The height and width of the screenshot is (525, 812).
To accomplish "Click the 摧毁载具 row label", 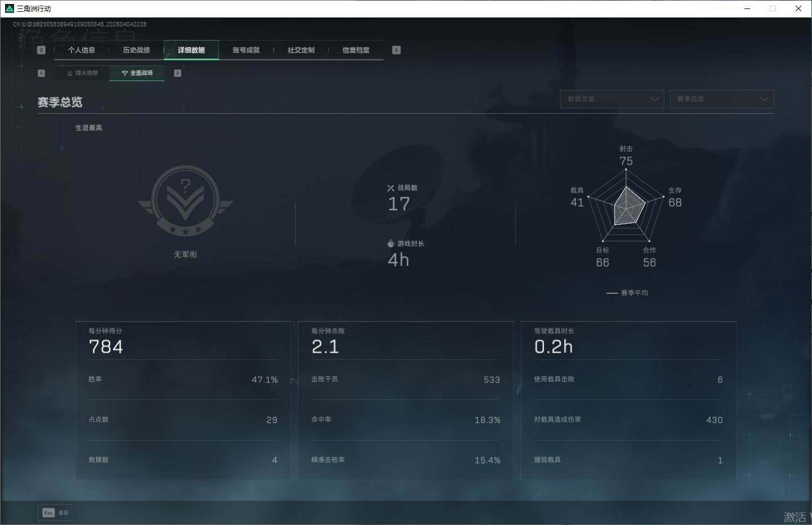I will coord(547,460).
